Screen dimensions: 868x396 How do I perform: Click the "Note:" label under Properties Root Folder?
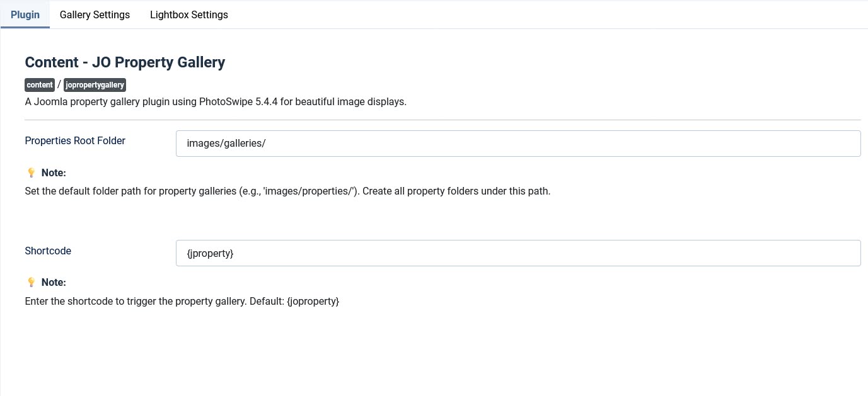pyautogui.click(x=54, y=173)
